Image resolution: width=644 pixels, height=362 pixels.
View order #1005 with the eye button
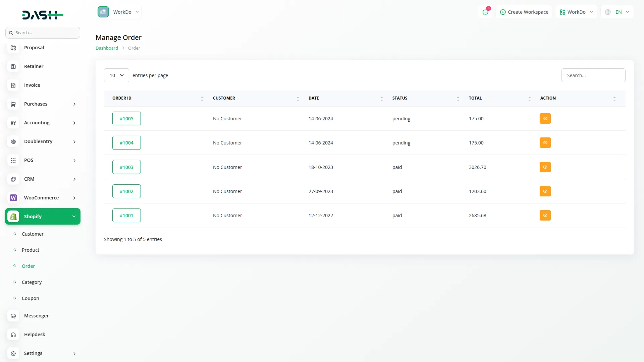pos(545,118)
